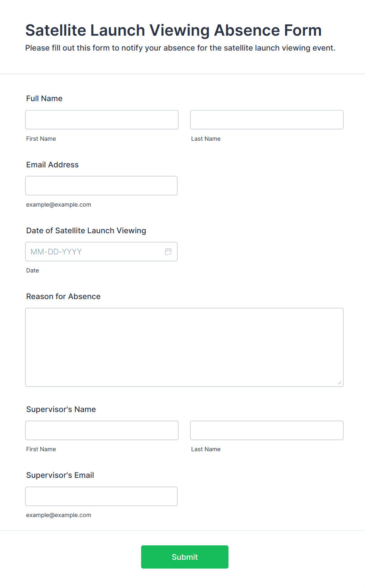Click the "Email Address" field label
The image size is (365, 588).
point(52,165)
